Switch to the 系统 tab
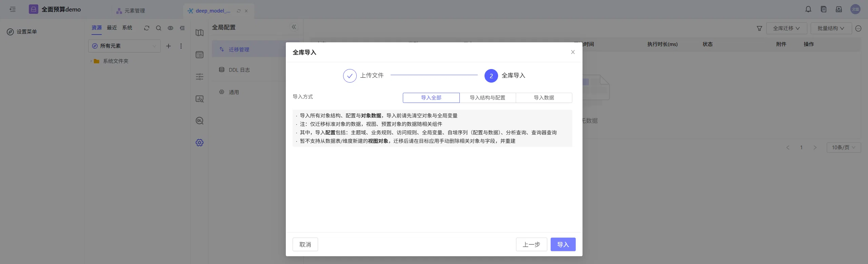Image resolution: width=868 pixels, height=264 pixels. [x=127, y=28]
